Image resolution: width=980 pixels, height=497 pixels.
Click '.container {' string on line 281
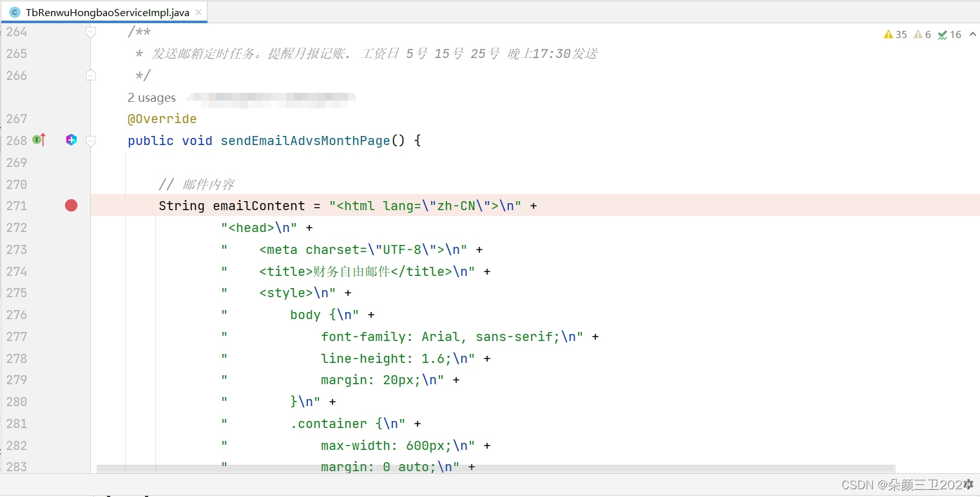338,424
